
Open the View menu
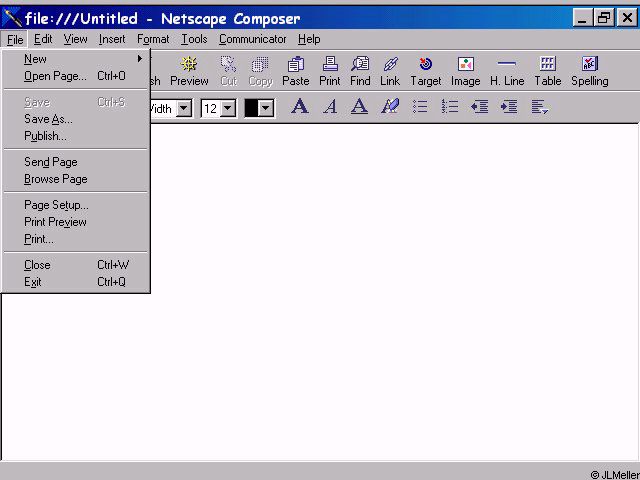75,39
